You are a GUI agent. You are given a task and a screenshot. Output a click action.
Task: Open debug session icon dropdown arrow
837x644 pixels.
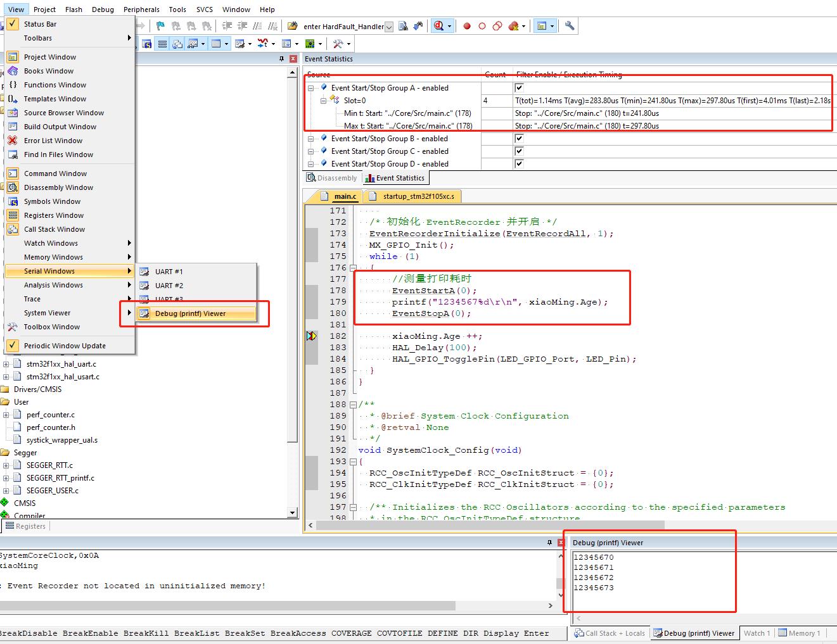[450, 27]
